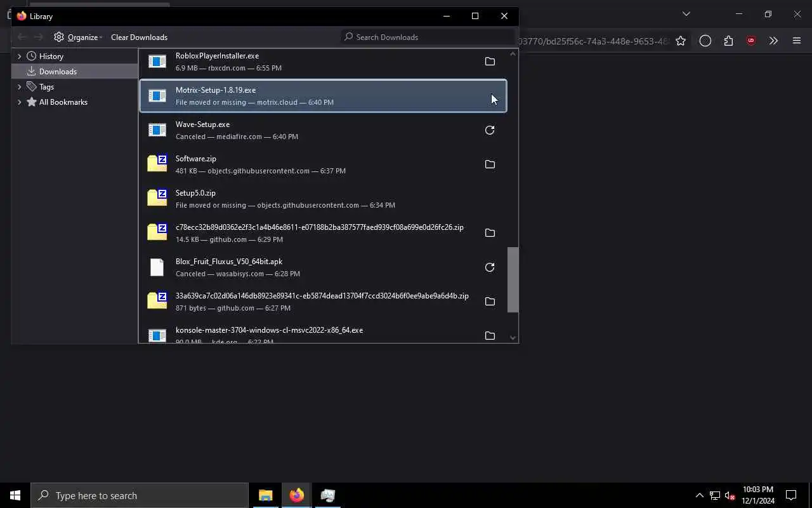Select the Blox_Fruit_Fluxus_V50_64bit.apk entry

tap(323, 267)
